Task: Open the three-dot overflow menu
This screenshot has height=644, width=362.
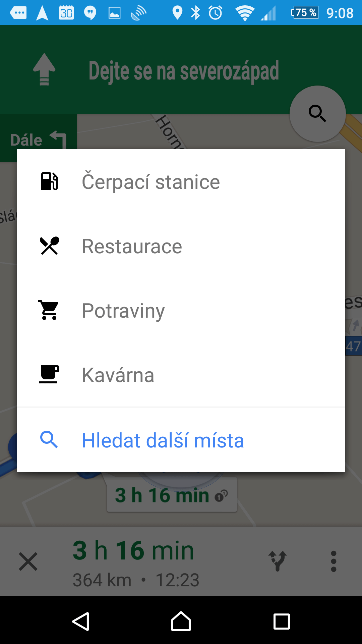Action: tap(334, 561)
